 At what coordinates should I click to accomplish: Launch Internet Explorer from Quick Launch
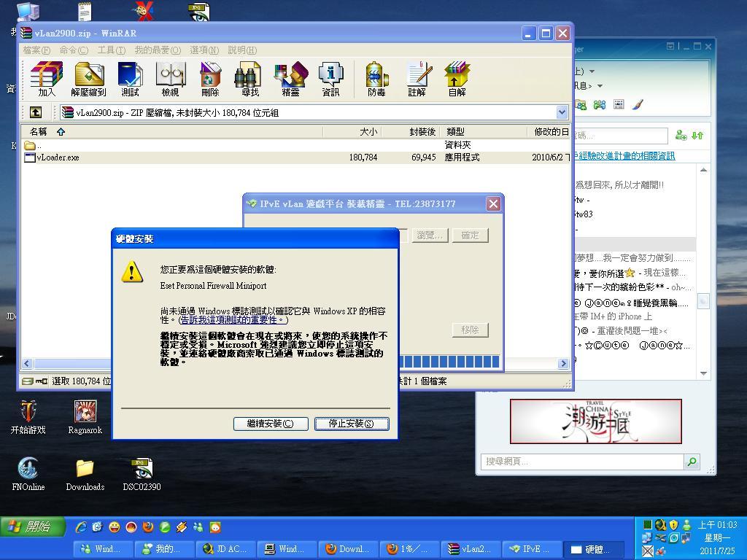point(82,526)
